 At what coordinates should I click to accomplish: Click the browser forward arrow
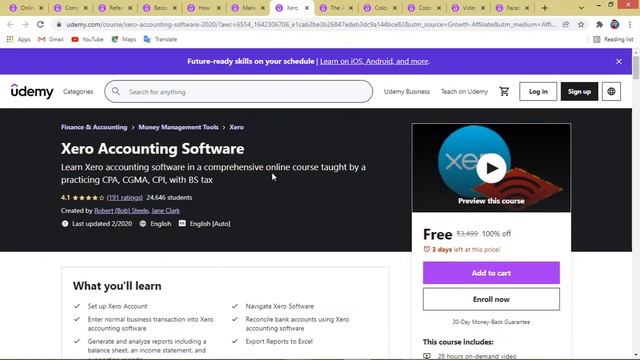pos(25,24)
